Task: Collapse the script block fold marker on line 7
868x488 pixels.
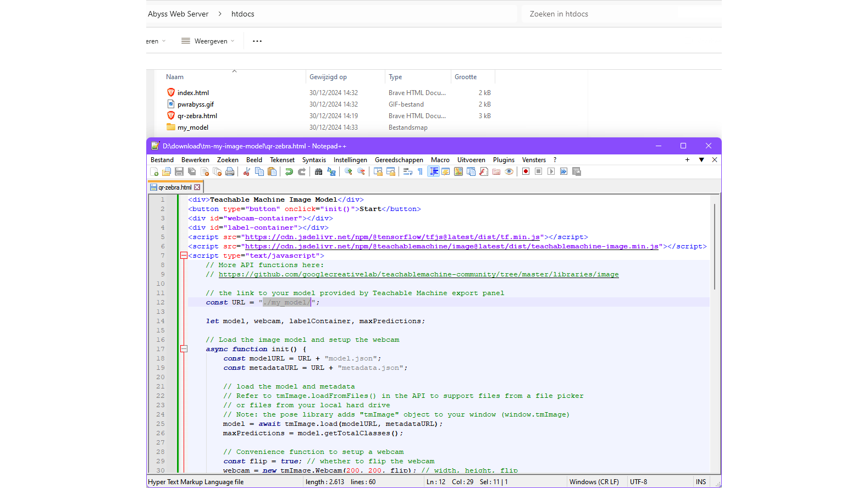Action: 184,256
